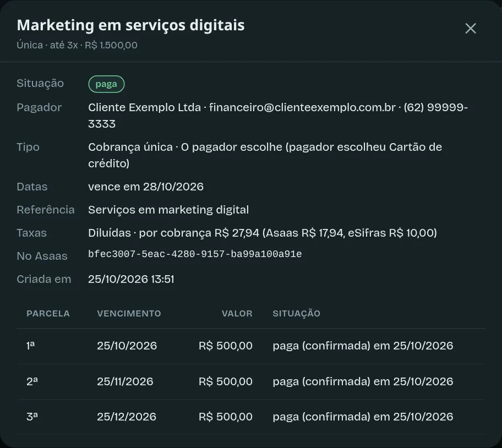502x448 pixels.
Task: Click 'paga (confirmada)' status in the 1ª row
Action: point(321,346)
